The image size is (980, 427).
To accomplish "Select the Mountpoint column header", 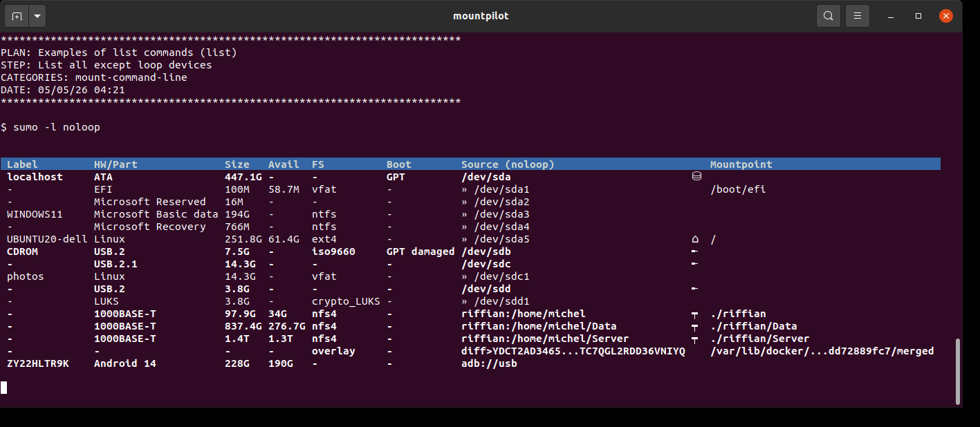I will pyautogui.click(x=741, y=164).
